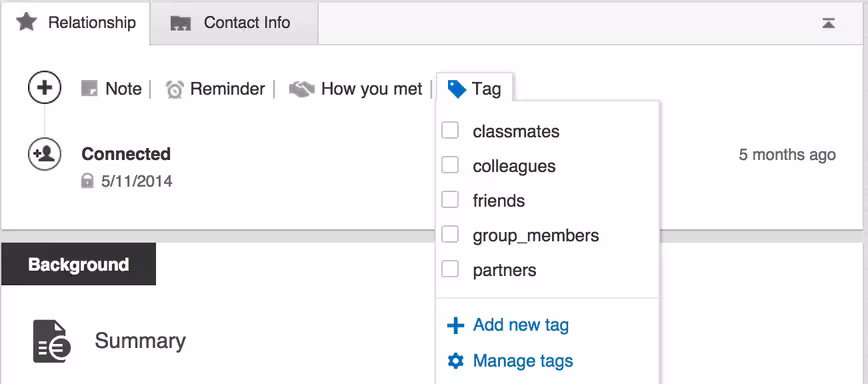The image size is (868, 384).
Task: Check the classmates tag checkbox
Action: pos(450,131)
